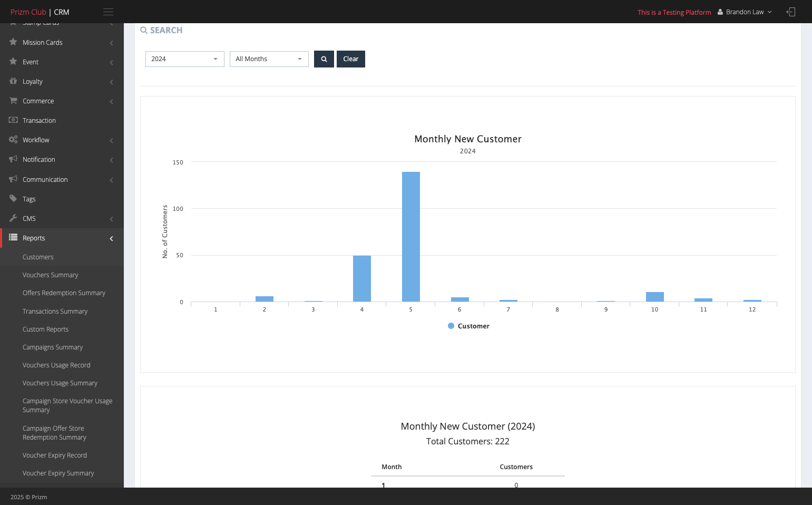Click the hamburger menu toggle icon

click(x=108, y=12)
